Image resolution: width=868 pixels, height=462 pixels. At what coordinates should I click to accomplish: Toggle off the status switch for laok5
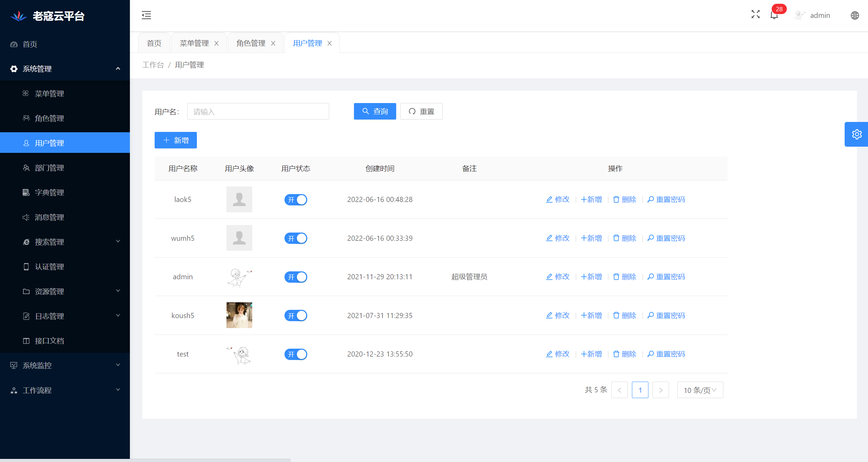pyautogui.click(x=296, y=200)
